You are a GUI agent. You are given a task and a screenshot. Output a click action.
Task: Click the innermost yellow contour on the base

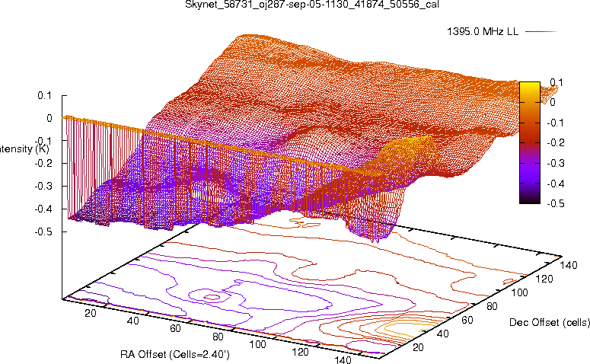[x=424, y=330]
